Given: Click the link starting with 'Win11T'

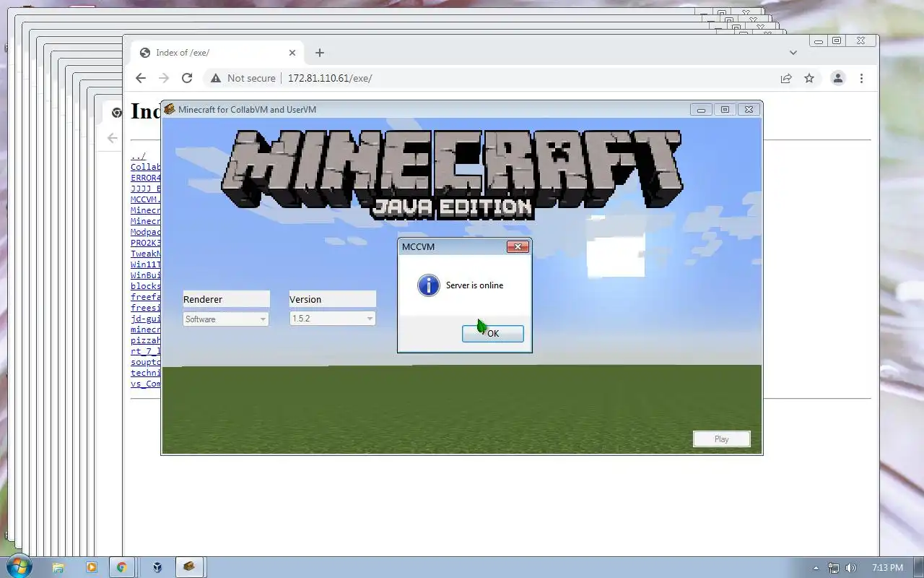Looking at the screenshot, I should coord(146,264).
